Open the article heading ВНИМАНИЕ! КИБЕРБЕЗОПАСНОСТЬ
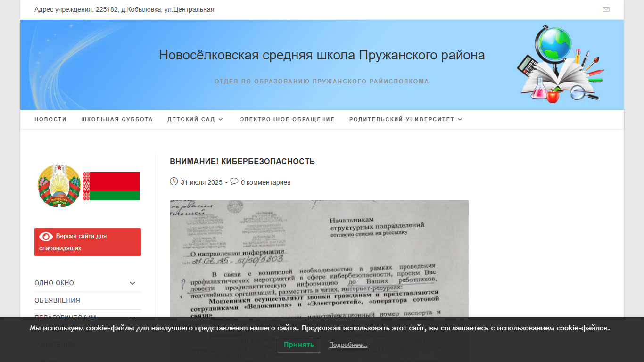The width and height of the screenshot is (644, 362). tap(242, 161)
